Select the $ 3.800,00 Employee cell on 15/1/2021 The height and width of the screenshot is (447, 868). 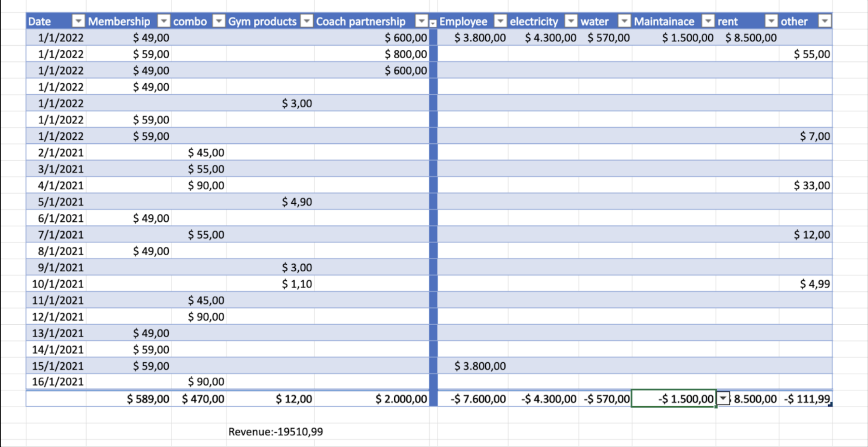point(473,366)
